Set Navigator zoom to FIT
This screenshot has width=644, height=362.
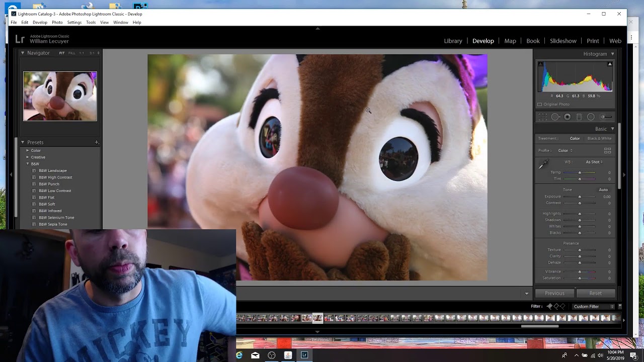62,53
